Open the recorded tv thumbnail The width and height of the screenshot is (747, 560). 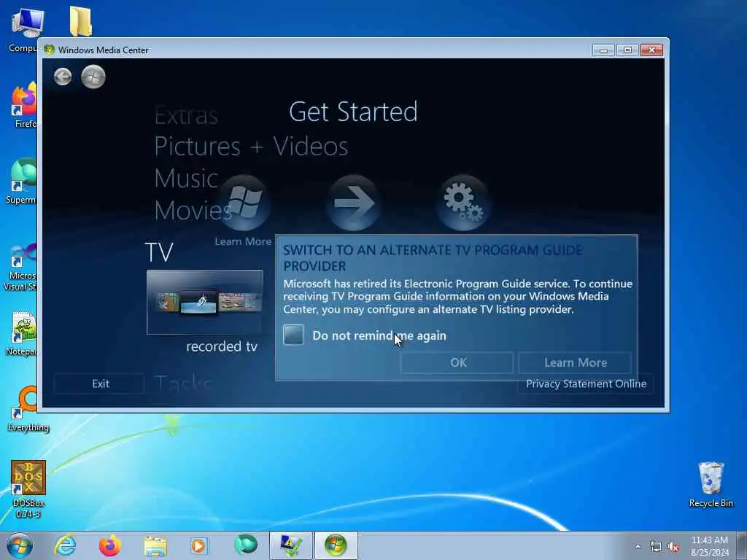tap(205, 302)
